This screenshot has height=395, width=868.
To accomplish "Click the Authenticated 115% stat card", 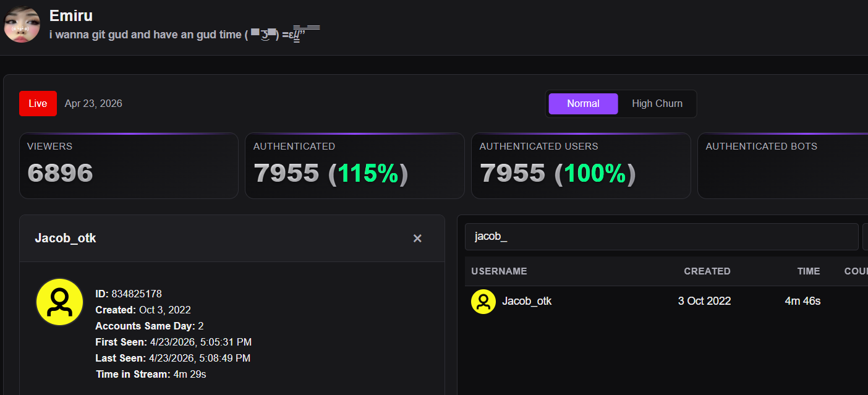I will coord(355,166).
